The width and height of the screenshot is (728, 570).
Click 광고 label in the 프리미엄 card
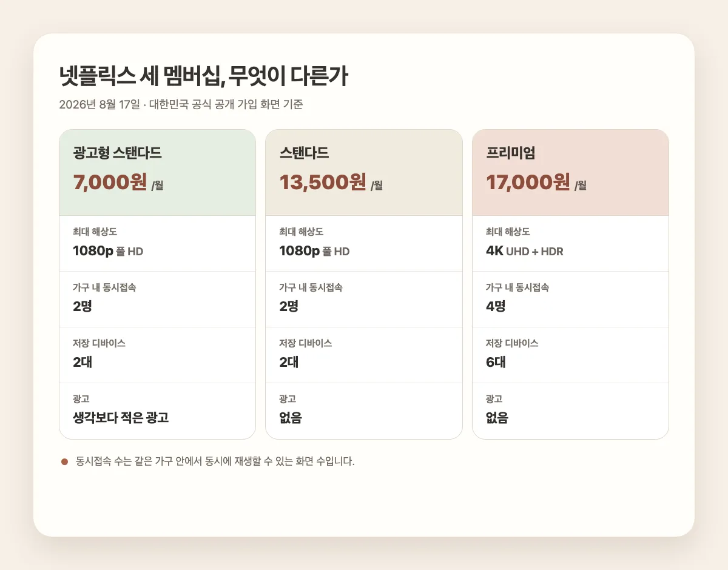[x=494, y=399]
